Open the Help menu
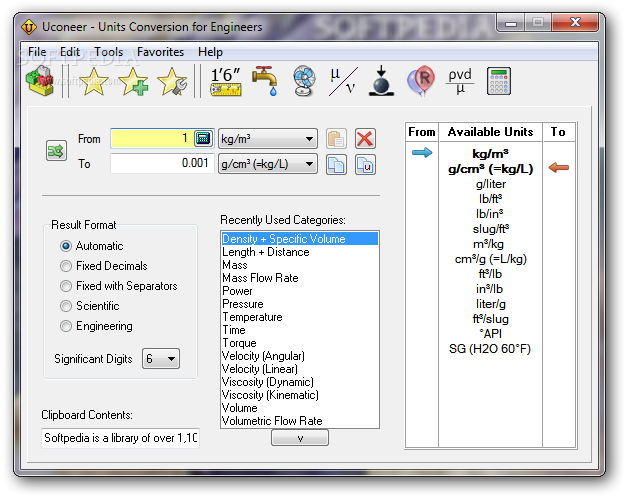 pos(210,52)
